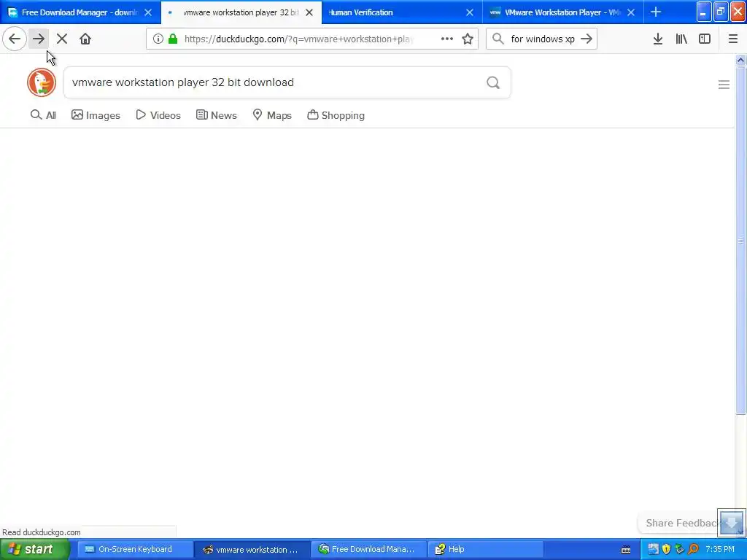Show site information icon in address bar
747x560 pixels.
point(158,39)
